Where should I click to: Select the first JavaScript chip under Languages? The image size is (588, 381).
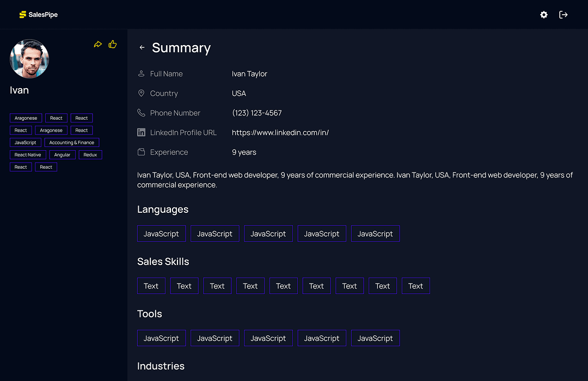pyautogui.click(x=161, y=233)
